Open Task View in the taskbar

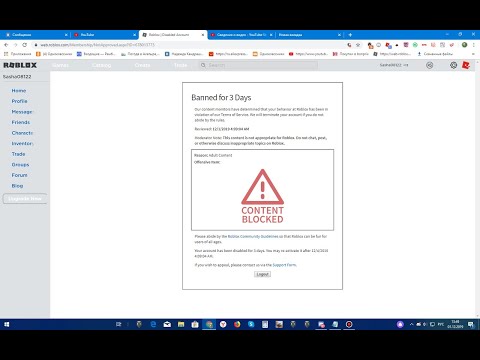point(118,324)
